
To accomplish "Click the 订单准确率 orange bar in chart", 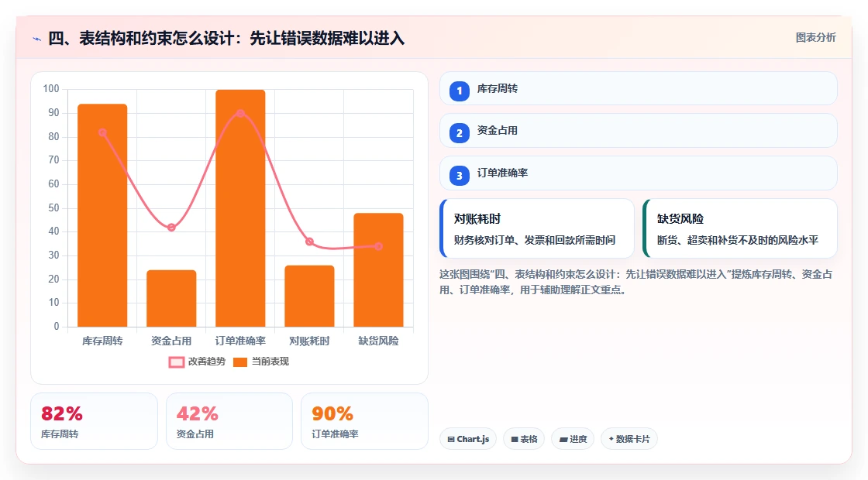I will tap(240, 208).
